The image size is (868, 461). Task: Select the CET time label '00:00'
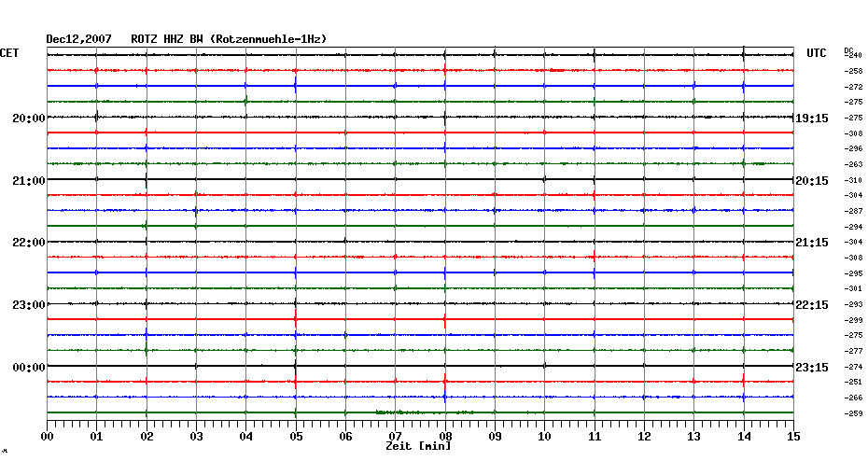tap(29, 368)
